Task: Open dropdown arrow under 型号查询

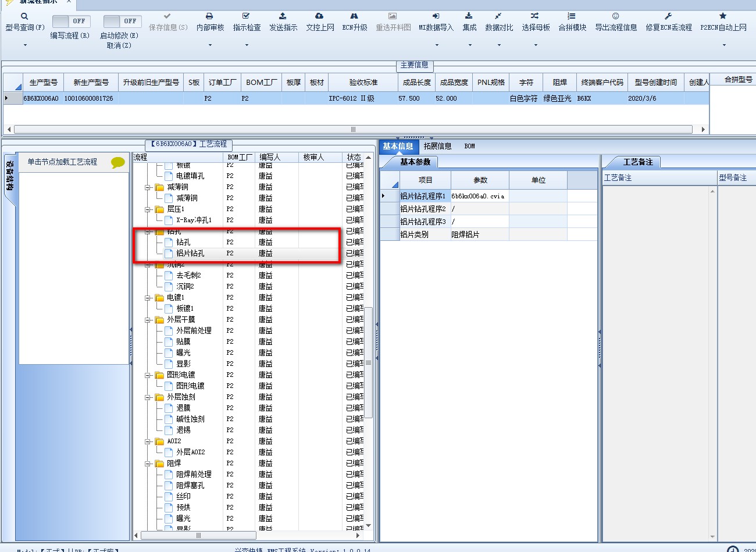Action: (25, 45)
